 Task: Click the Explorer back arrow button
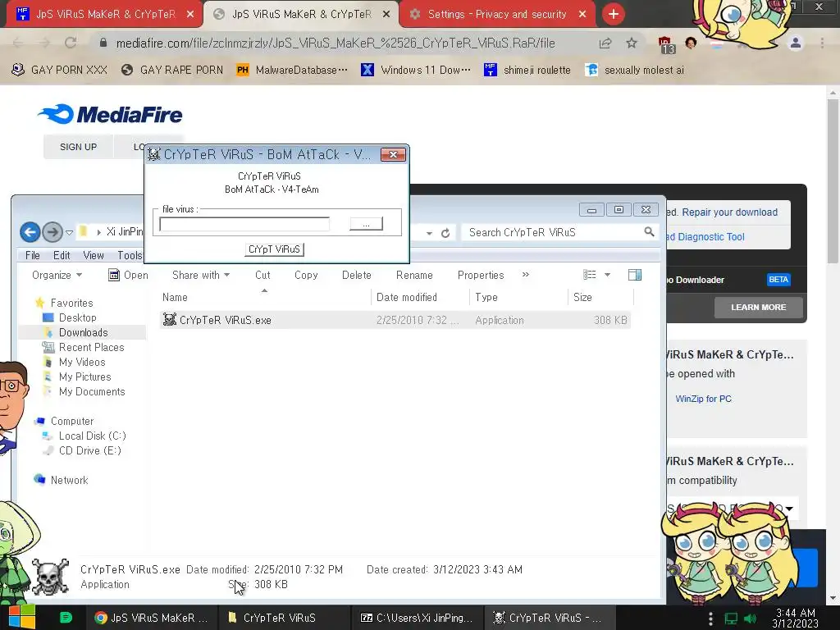[x=30, y=232]
